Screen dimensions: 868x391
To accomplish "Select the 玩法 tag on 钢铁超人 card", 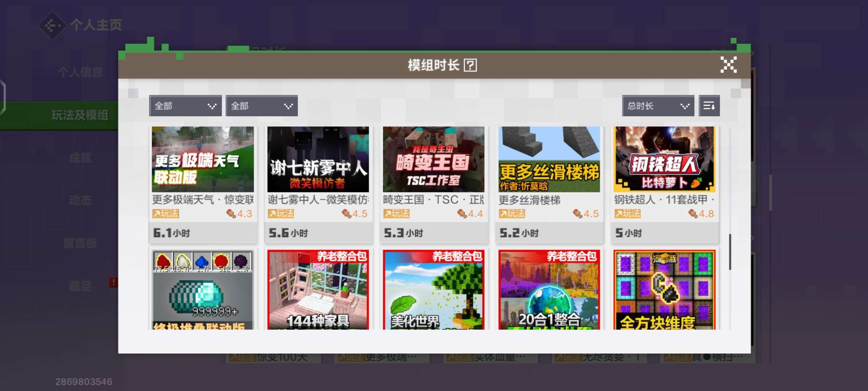I will (x=628, y=214).
